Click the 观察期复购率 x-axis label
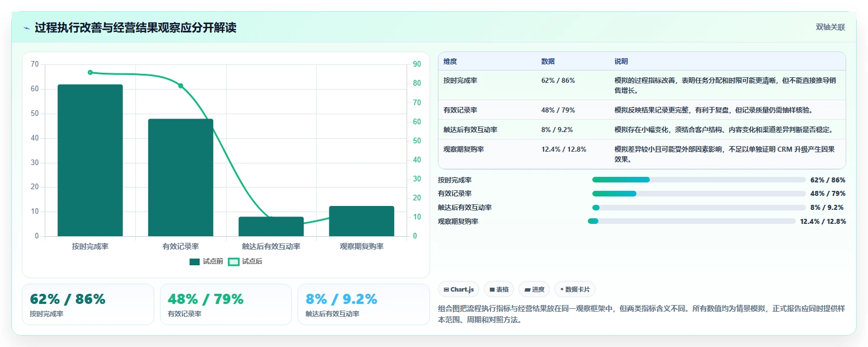The image size is (868, 347). tap(362, 246)
